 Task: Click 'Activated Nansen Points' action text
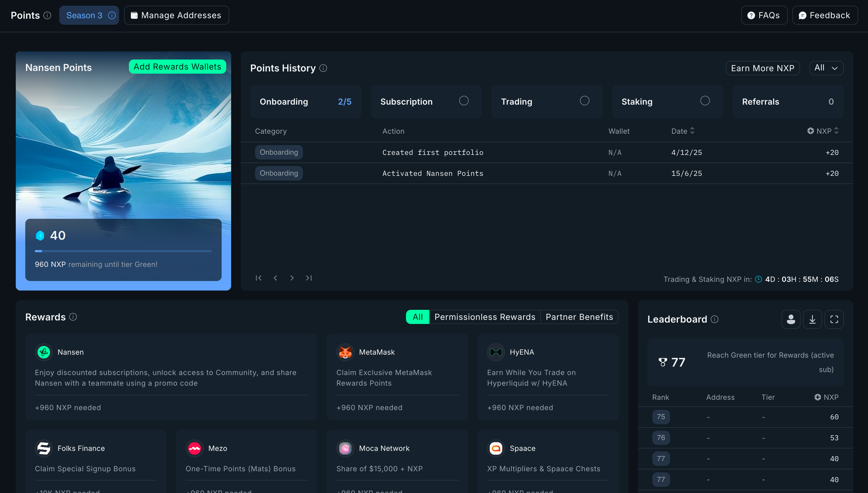(x=433, y=173)
